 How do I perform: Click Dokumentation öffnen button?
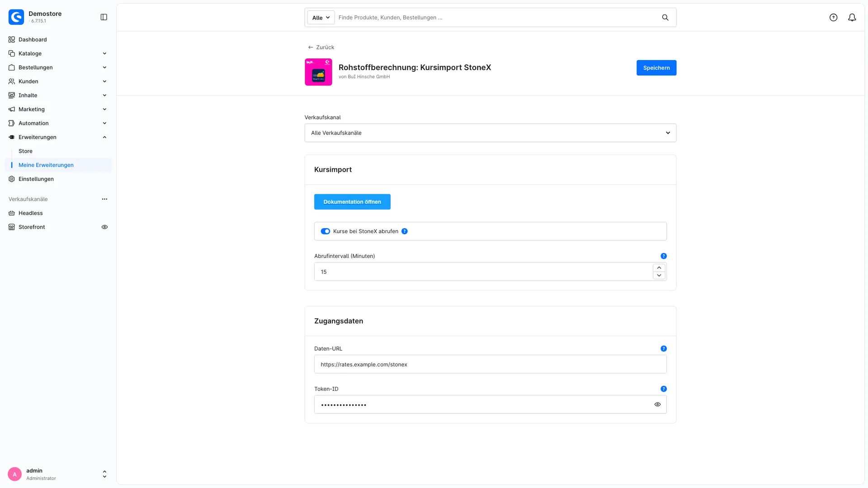click(x=352, y=202)
